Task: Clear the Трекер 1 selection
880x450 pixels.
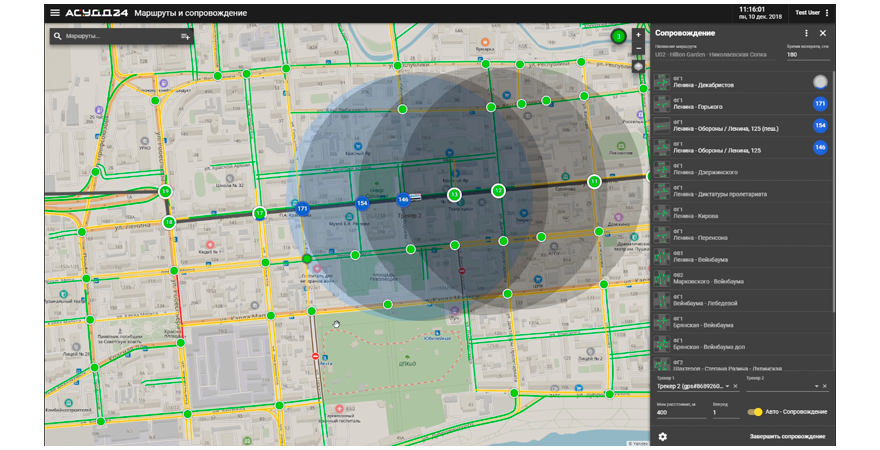Action: coord(735,386)
